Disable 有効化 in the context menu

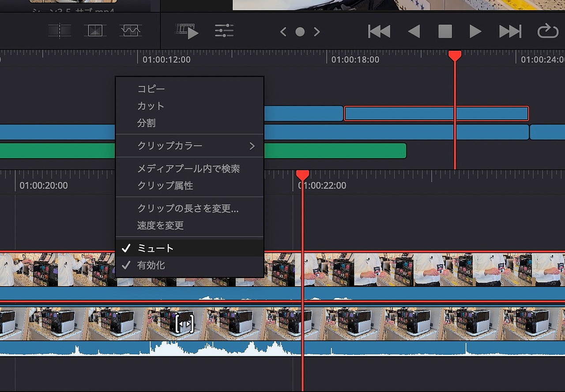point(154,265)
